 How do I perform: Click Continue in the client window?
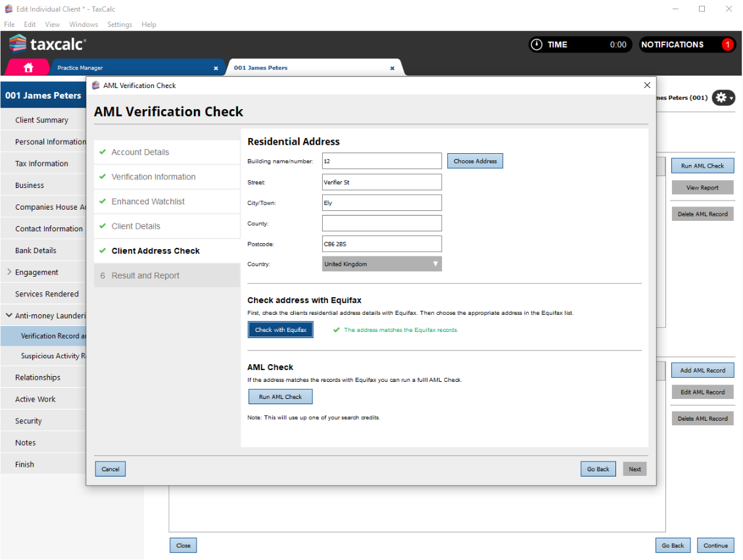[715, 546]
